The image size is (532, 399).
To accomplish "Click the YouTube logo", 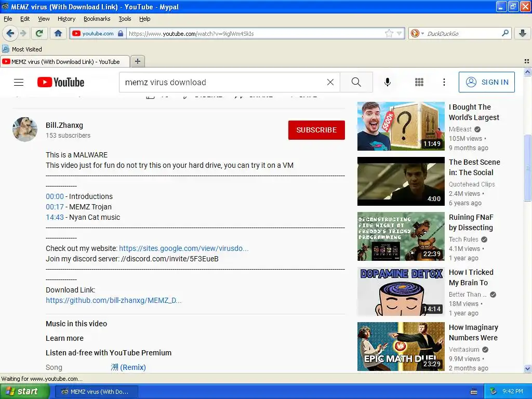I will click(61, 82).
